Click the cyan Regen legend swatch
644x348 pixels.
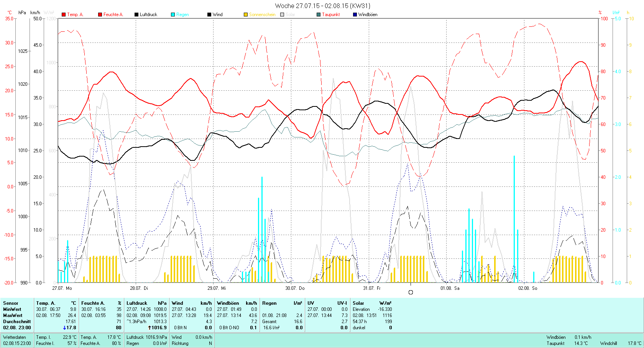[x=173, y=15]
